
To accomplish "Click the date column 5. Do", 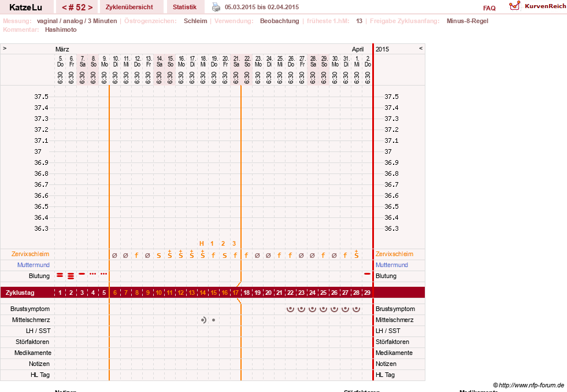I will click(60, 61).
